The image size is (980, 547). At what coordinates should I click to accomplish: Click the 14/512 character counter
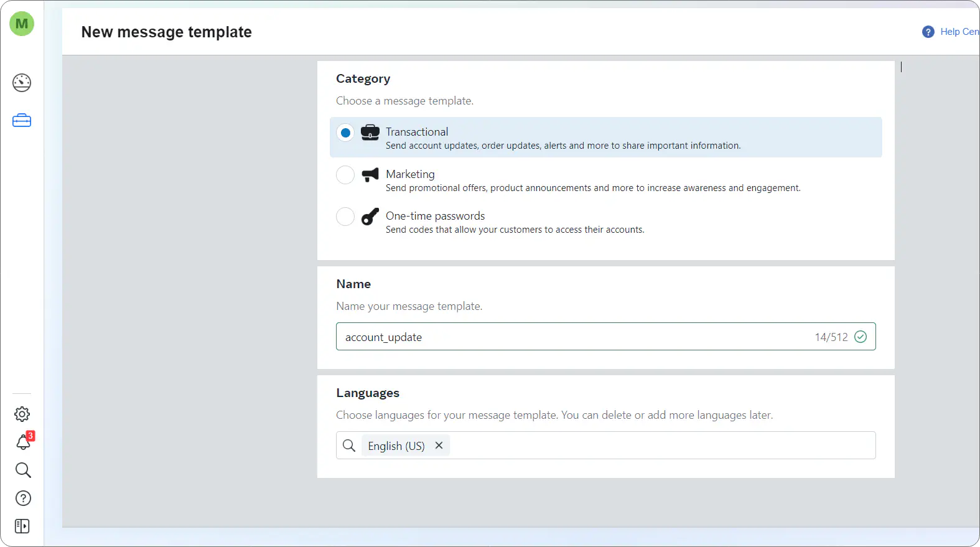click(831, 337)
